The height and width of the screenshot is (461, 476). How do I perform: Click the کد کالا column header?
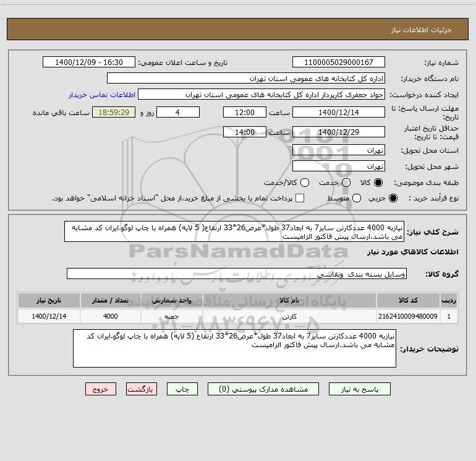(x=408, y=300)
